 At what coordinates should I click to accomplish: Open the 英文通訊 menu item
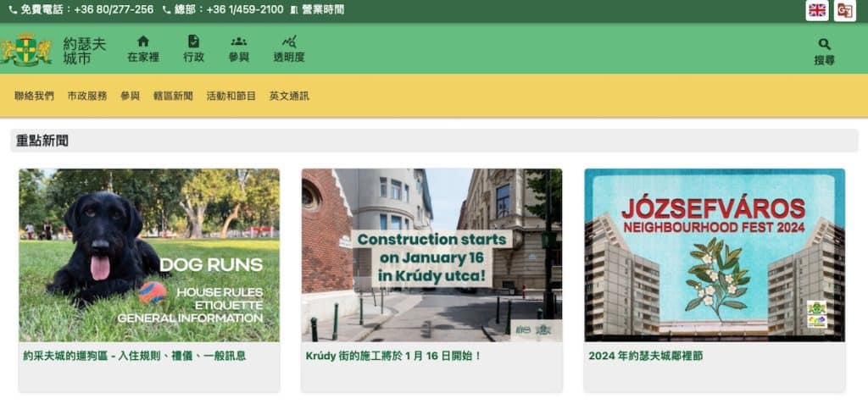pyautogui.click(x=289, y=96)
